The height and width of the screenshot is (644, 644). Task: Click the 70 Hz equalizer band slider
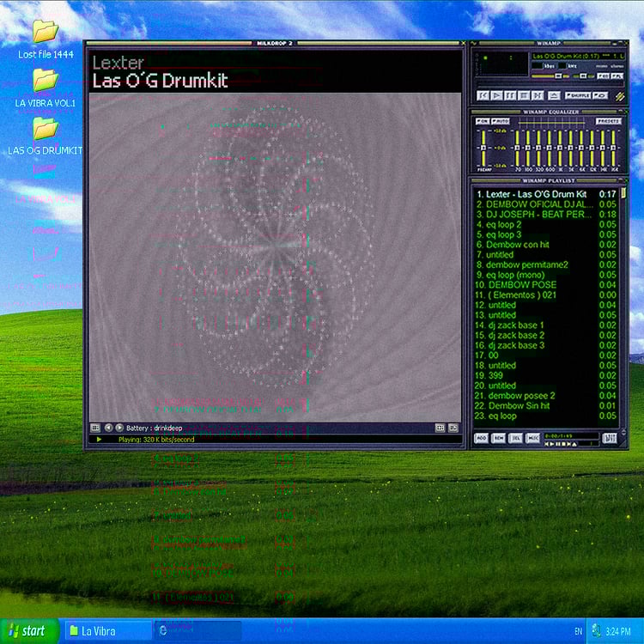pyautogui.click(x=517, y=148)
